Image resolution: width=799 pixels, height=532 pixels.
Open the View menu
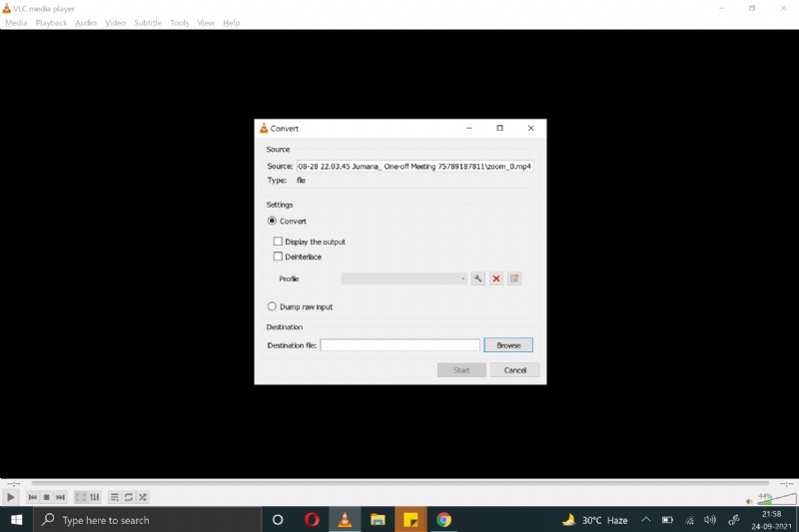[x=206, y=23]
